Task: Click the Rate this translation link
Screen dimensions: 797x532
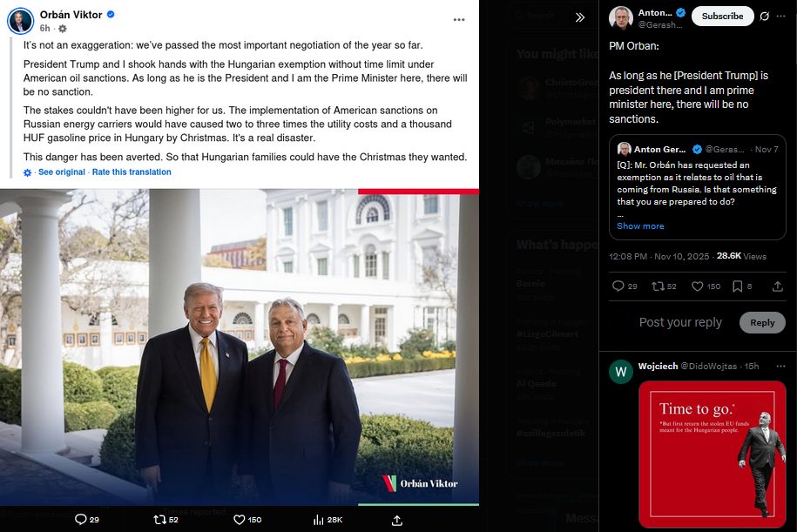Action: point(132,172)
